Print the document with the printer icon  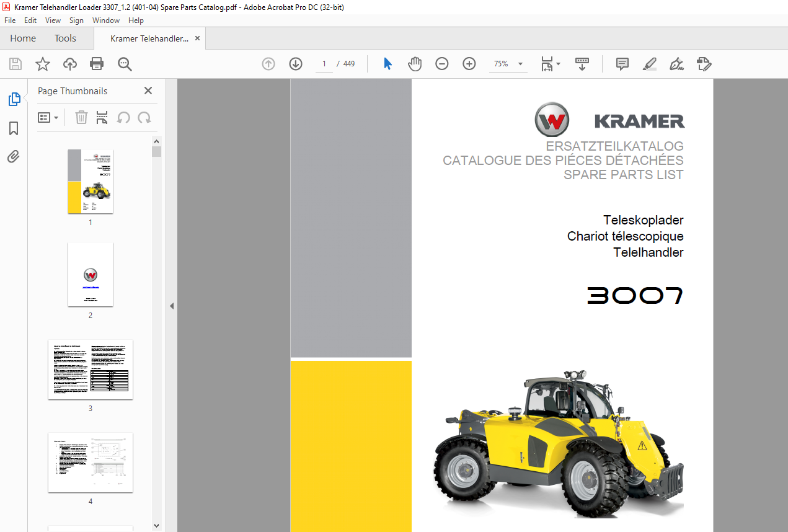(97, 64)
